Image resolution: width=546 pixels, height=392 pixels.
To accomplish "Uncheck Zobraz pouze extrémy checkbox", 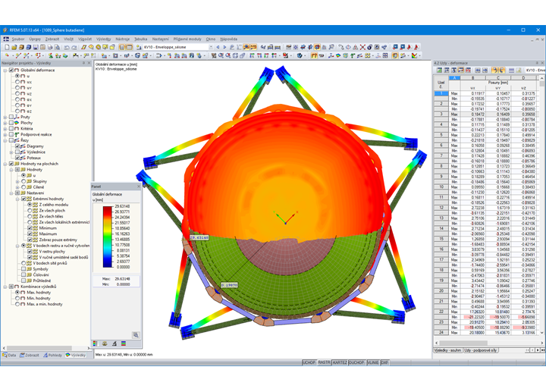I will click(x=30, y=240).
